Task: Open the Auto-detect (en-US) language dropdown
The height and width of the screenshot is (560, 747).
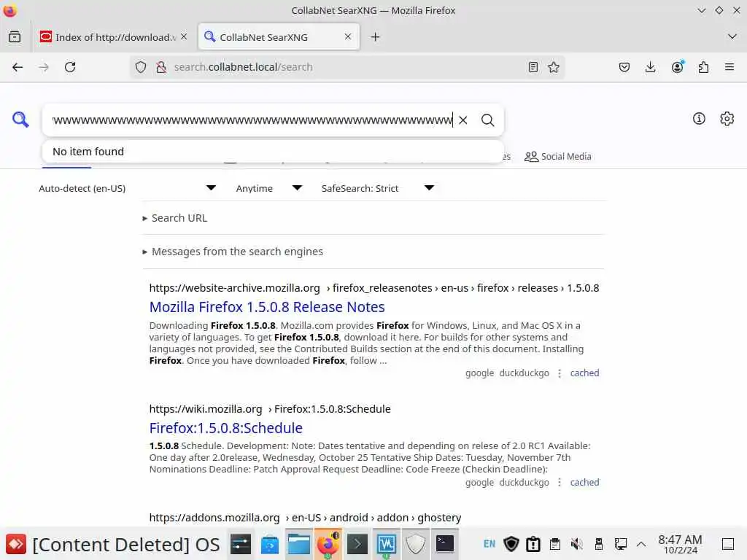Action: click(x=128, y=188)
